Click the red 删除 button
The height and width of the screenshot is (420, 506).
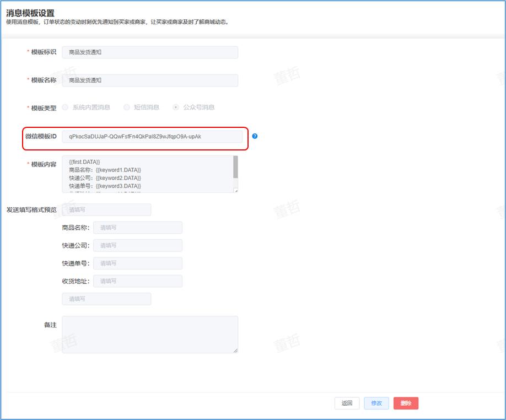[x=406, y=403]
